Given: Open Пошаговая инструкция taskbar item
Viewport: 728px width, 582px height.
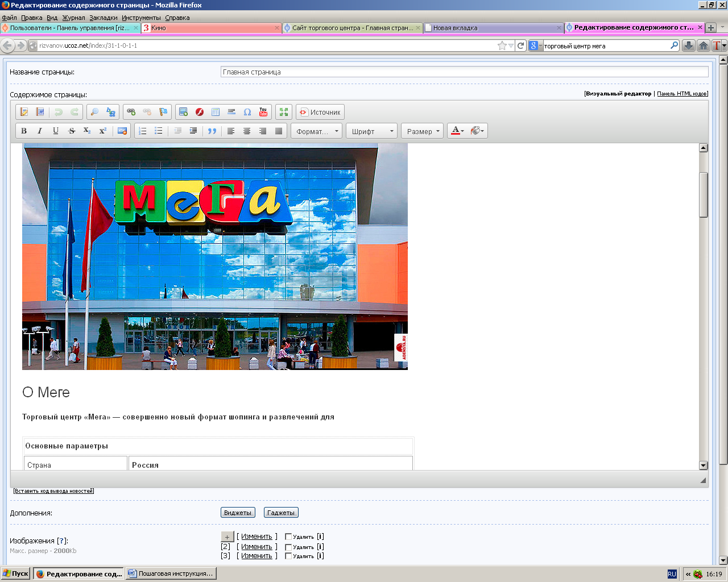Looking at the screenshot, I should [x=171, y=573].
